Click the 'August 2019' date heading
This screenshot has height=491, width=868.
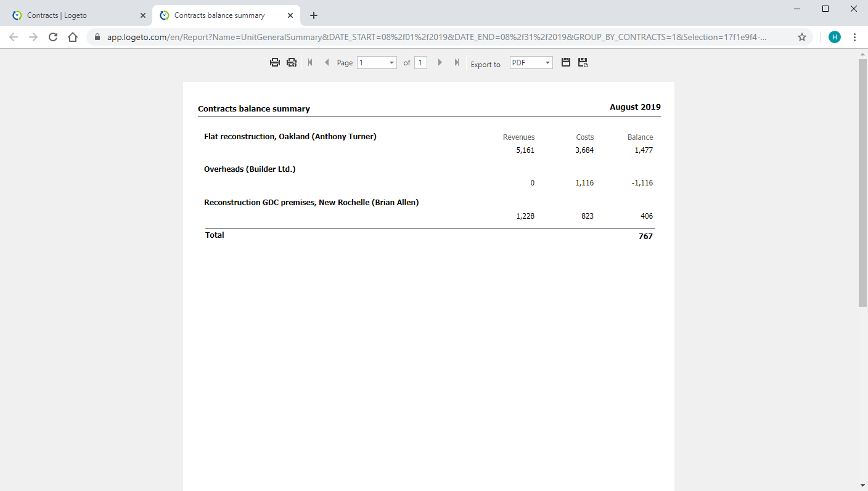pyautogui.click(x=635, y=107)
